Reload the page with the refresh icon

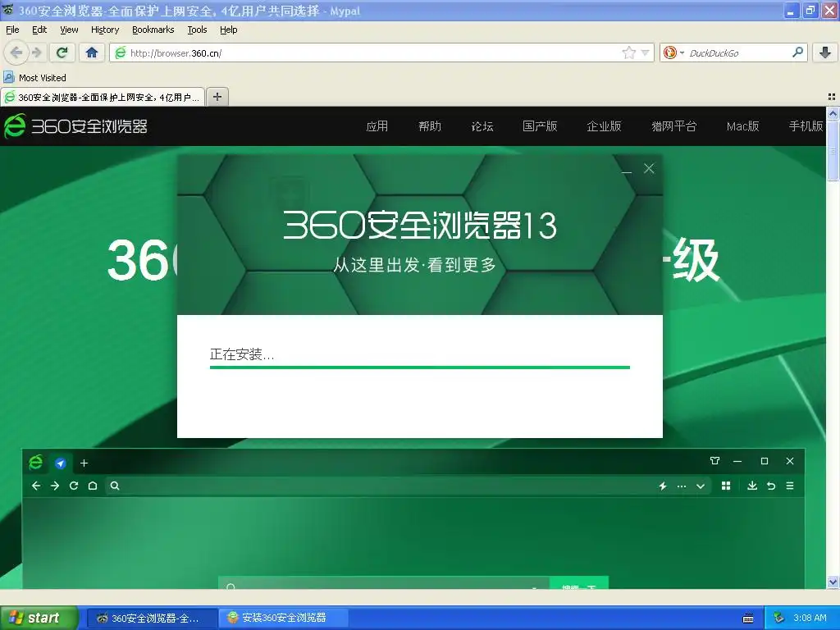[62, 52]
